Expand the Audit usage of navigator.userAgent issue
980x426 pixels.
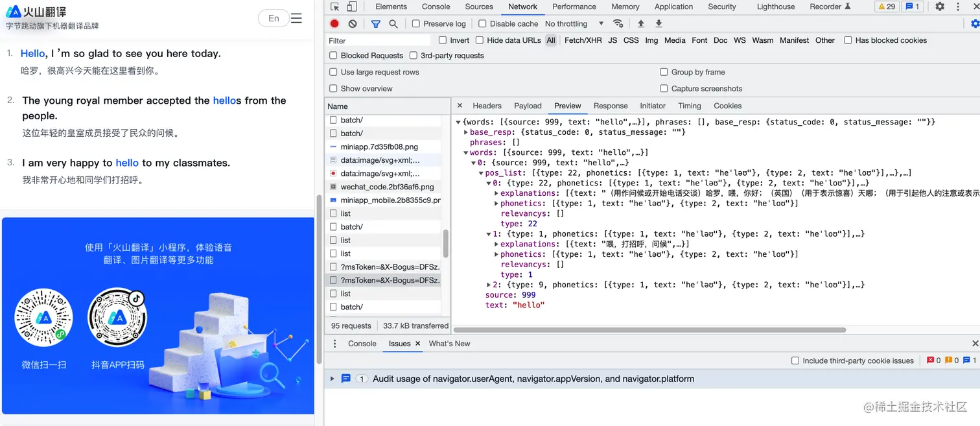point(332,379)
